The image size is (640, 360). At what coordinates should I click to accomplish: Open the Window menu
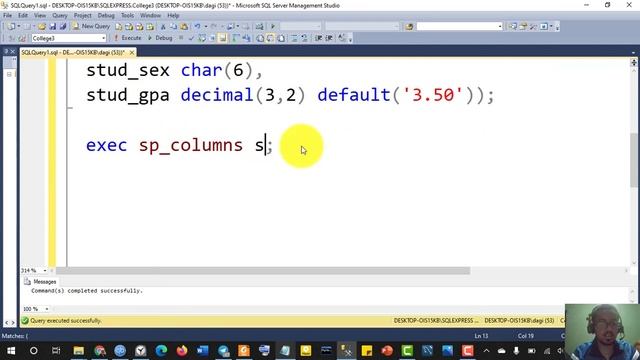150,16
